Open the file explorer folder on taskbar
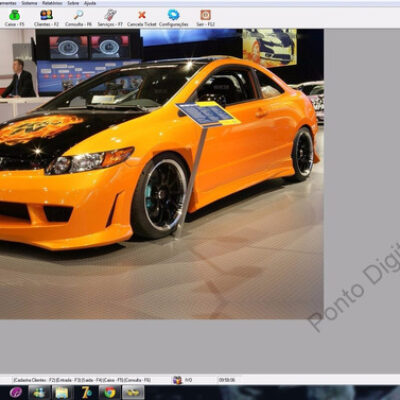Screen dimensions: 400x400 click(62, 393)
